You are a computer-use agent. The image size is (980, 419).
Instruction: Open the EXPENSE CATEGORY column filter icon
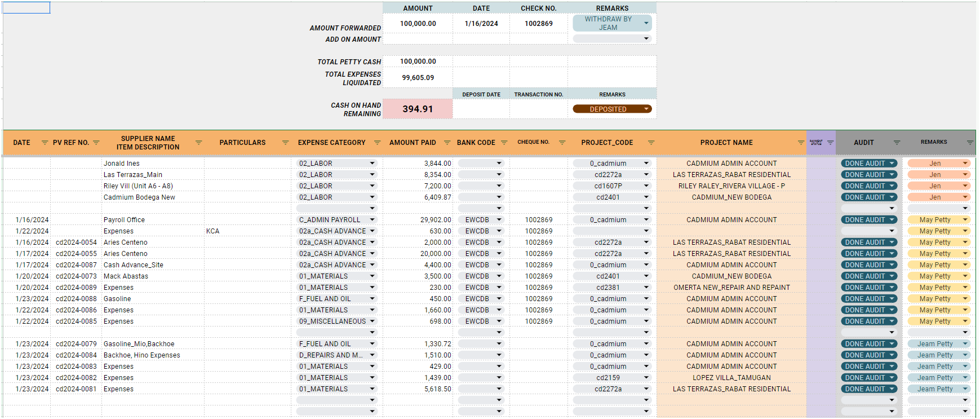tap(377, 143)
